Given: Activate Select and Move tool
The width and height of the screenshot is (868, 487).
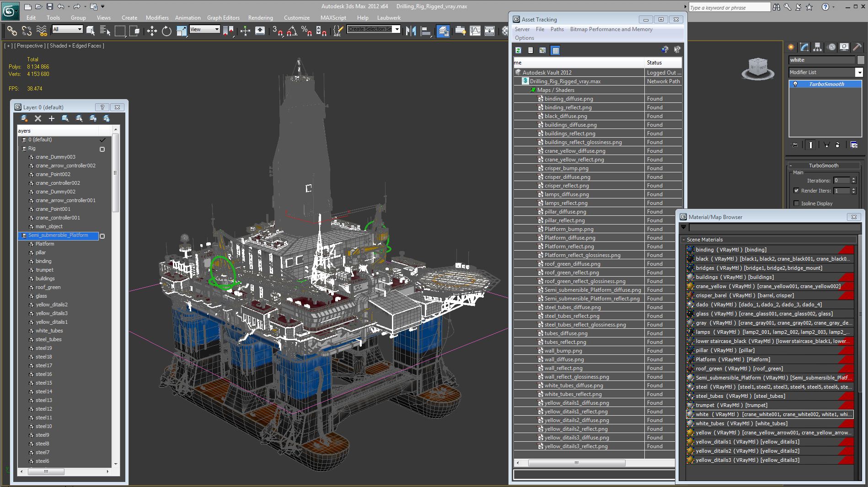Looking at the screenshot, I should (152, 31).
